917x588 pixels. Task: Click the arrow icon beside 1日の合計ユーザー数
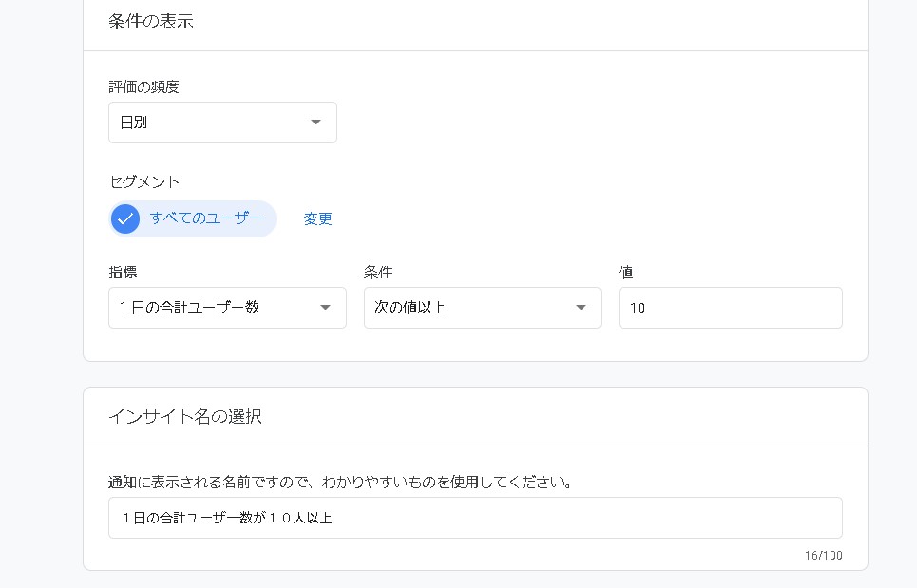[x=325, y=308]
